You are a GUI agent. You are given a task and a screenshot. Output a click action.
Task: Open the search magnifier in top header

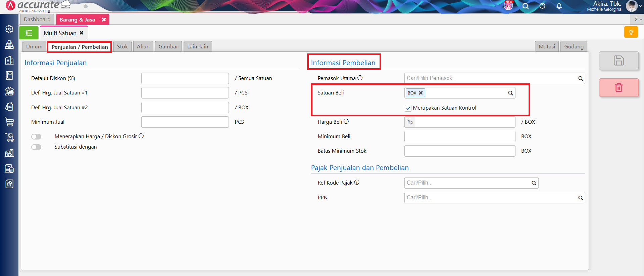(526, 6)
